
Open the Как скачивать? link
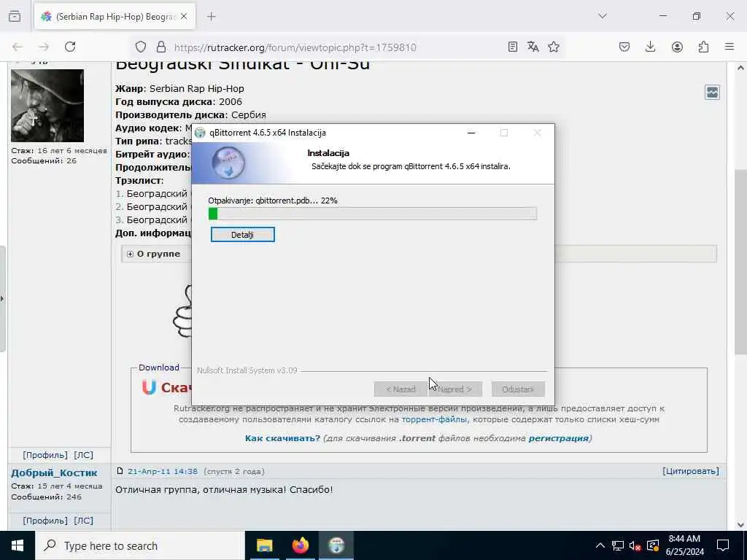[x=282, y=438]
